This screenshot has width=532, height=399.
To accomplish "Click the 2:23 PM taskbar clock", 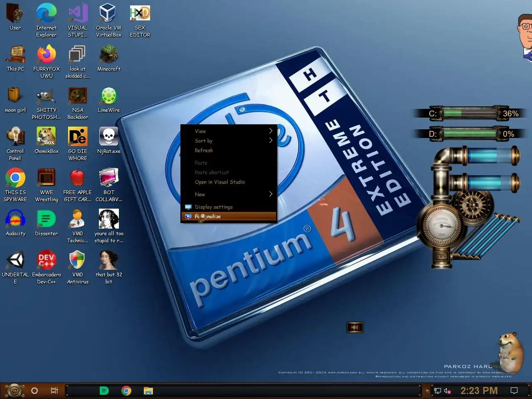I will [479, 391].
